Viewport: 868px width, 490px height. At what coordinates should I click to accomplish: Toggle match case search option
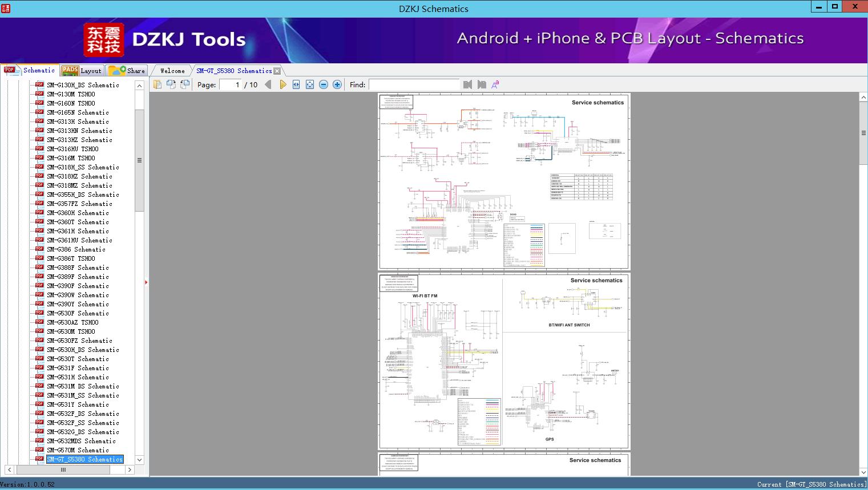click(495, 84)
